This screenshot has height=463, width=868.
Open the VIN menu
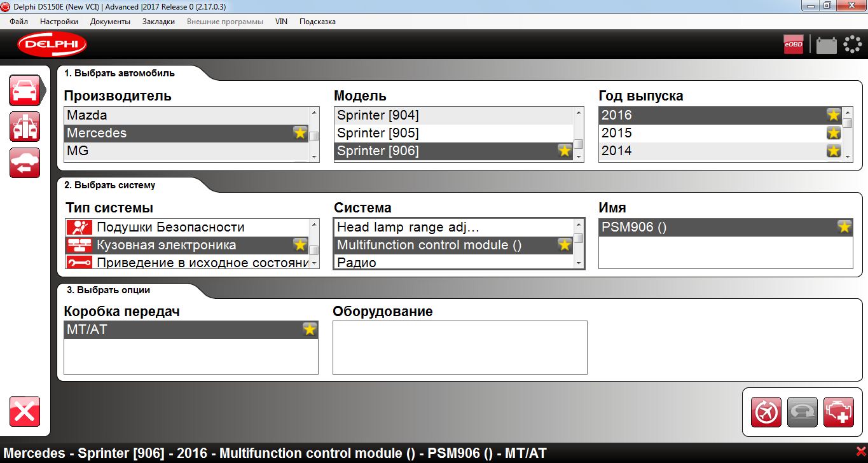(x=281, y=22)
